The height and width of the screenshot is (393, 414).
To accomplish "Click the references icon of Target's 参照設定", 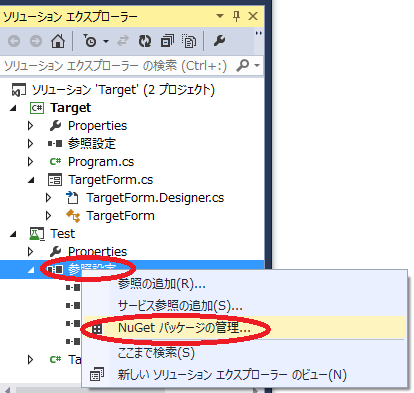I will coord(55,144).
